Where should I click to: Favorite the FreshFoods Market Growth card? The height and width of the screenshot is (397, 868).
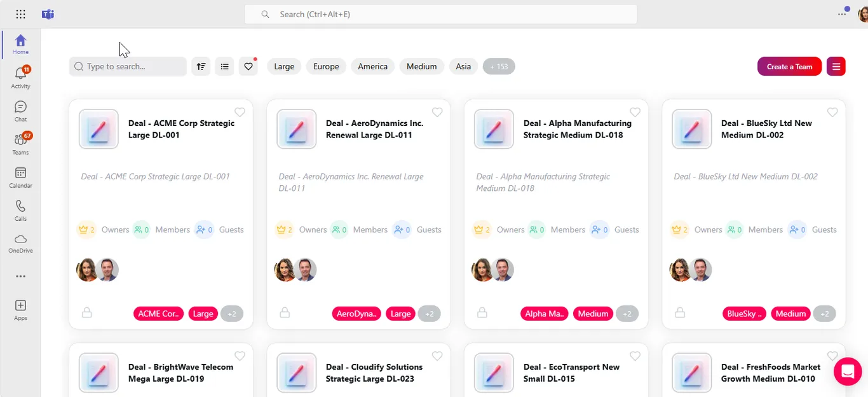point(832,356)
